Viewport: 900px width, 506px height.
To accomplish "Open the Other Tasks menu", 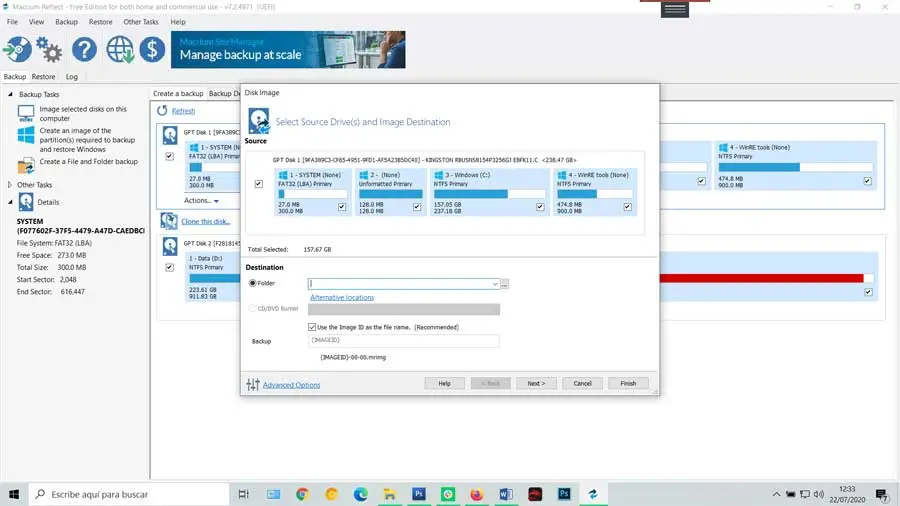I will (x=141, y=22).
